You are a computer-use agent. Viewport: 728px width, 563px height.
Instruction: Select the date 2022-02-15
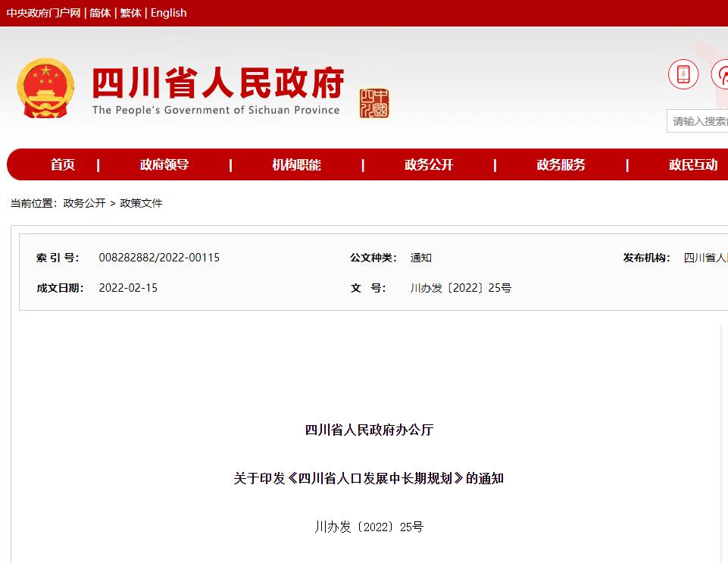(128, 287)
